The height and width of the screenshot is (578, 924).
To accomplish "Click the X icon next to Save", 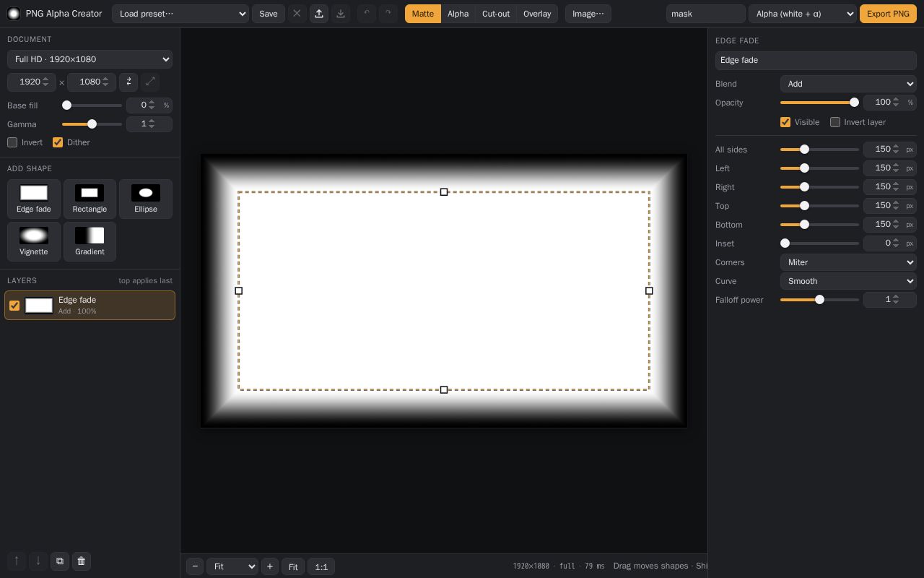I will click(297, 14).
